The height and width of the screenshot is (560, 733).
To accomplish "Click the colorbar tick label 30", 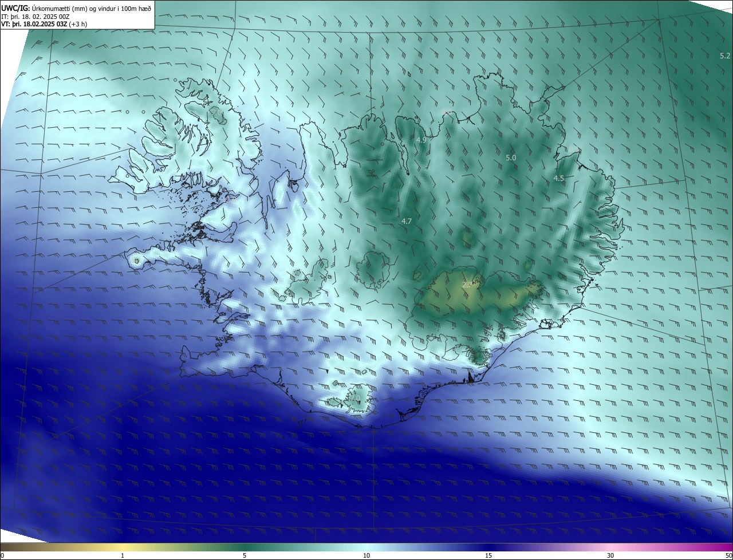I will pyautogui.click(x=610, y=555).
